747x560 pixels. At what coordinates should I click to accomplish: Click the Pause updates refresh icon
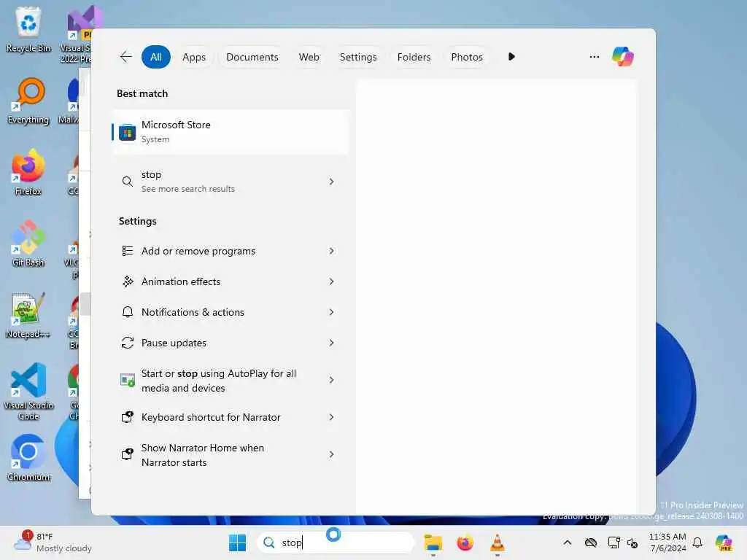pos(127,343)
